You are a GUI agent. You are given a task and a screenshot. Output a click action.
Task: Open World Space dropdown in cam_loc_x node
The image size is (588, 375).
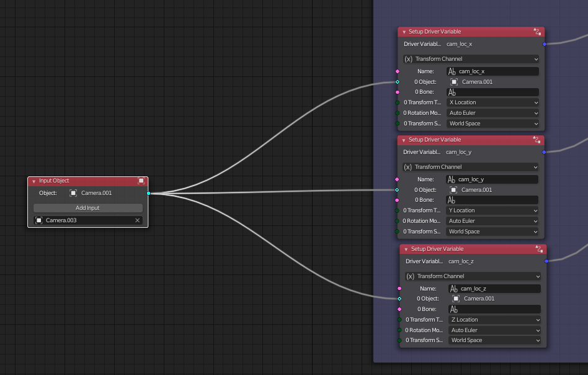point(492,124)
